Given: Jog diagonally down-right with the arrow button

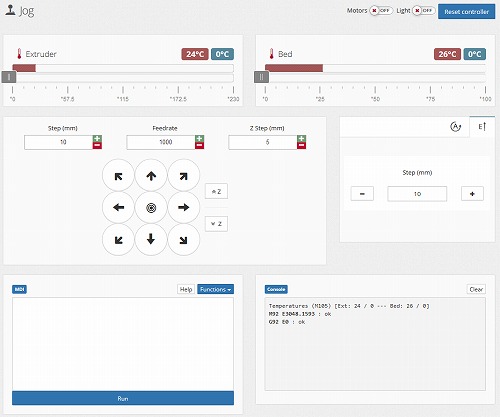Looking at the screenshot, I should tap(184, 239).
